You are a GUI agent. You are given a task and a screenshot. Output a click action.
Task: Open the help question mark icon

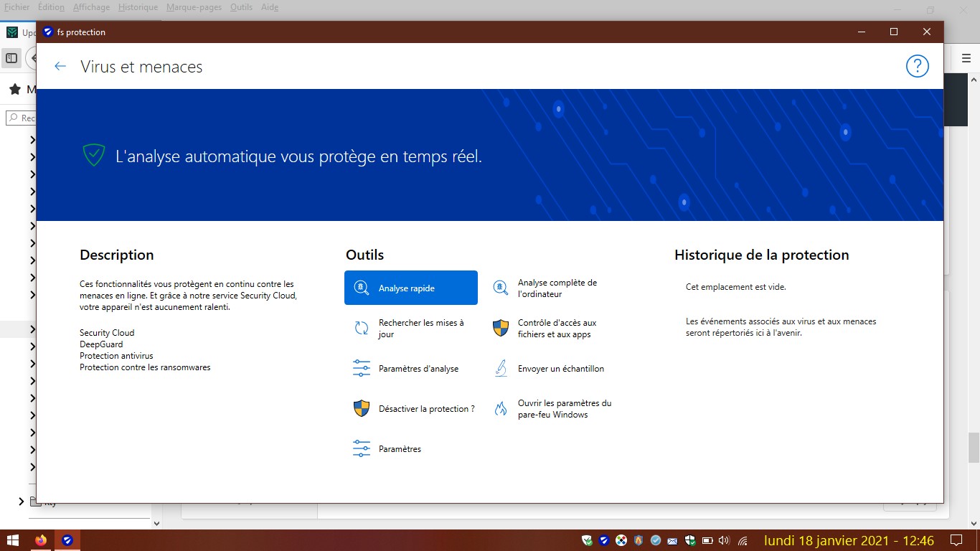tap(917, 66)
